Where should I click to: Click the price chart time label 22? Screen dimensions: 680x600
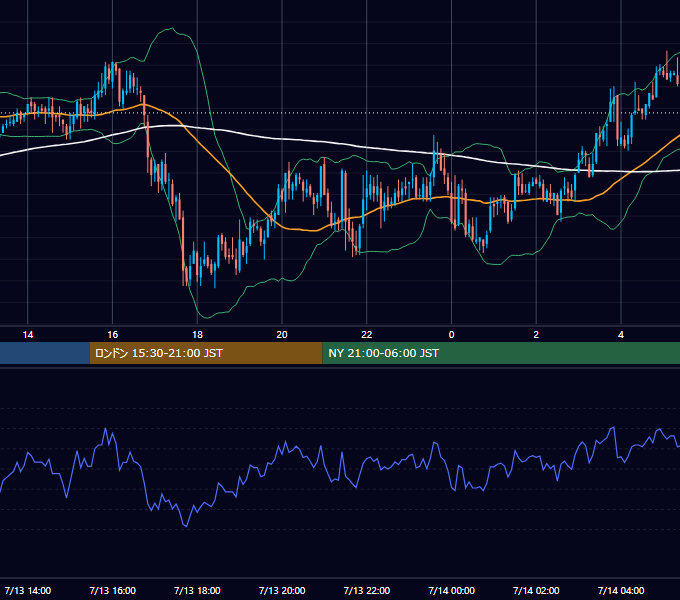coord(367,335)
